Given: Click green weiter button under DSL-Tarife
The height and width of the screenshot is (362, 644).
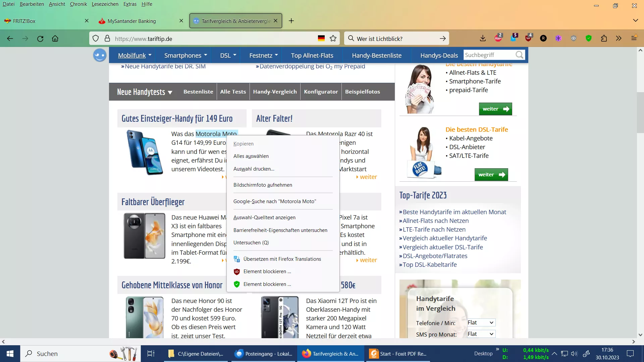Looking at the screenshot, I should pyautogui.click(x=491, y=175).
